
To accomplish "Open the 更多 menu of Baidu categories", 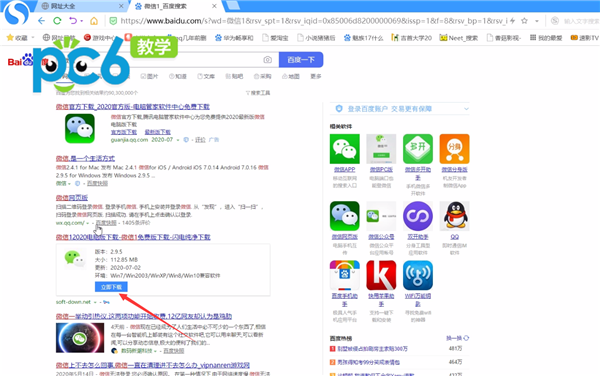I will tap(316, 77).
